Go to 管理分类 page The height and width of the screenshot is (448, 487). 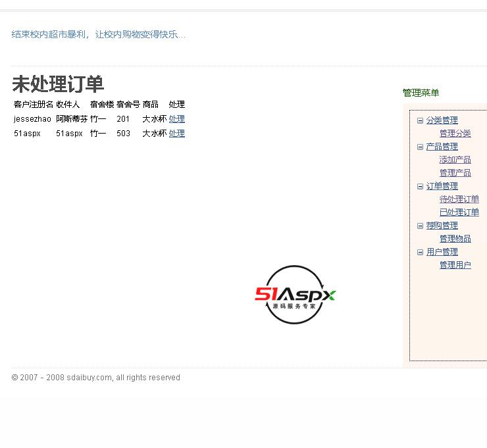pos(455,134)
